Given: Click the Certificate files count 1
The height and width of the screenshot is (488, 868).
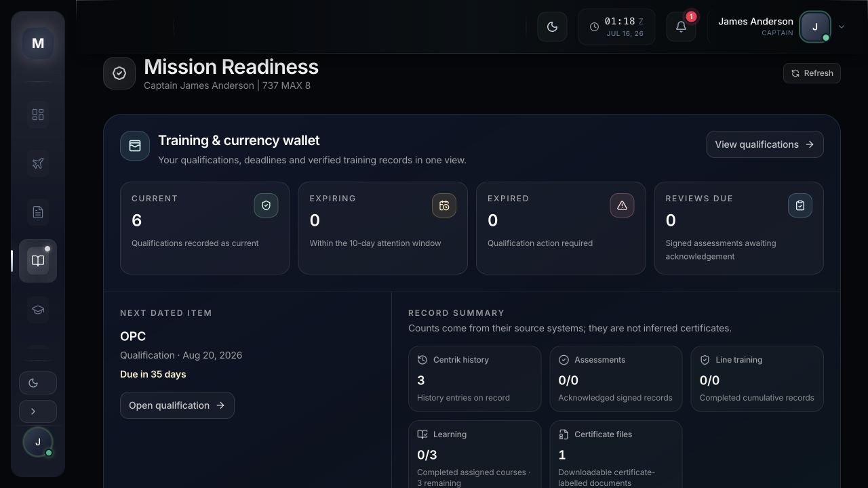Looking at the screenshot, I should [561, 455].
